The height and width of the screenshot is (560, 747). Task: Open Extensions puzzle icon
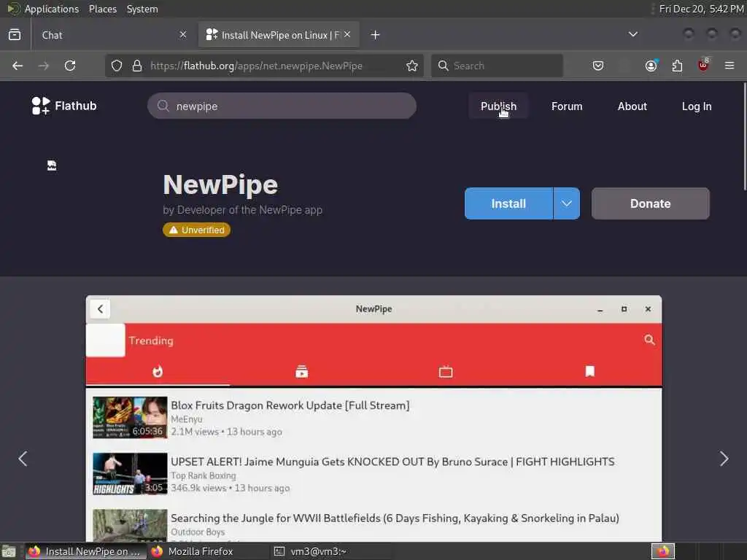point(677,66)
